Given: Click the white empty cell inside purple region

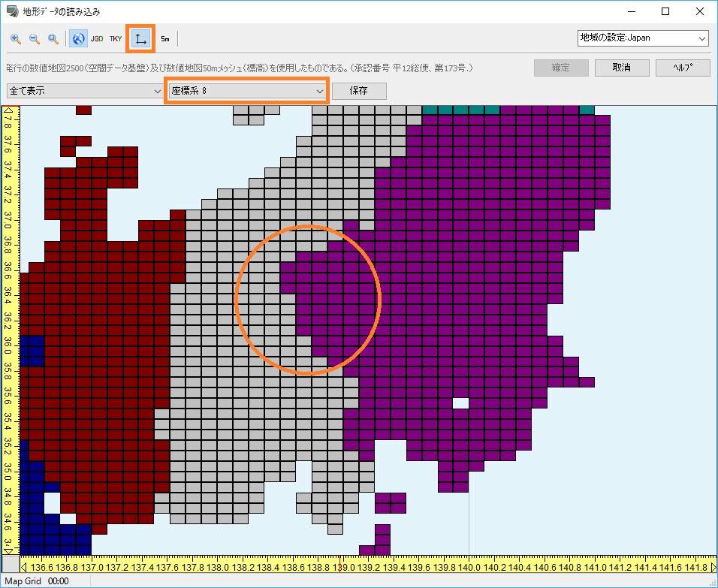Looking at the screenshot, I should (461, 403).
